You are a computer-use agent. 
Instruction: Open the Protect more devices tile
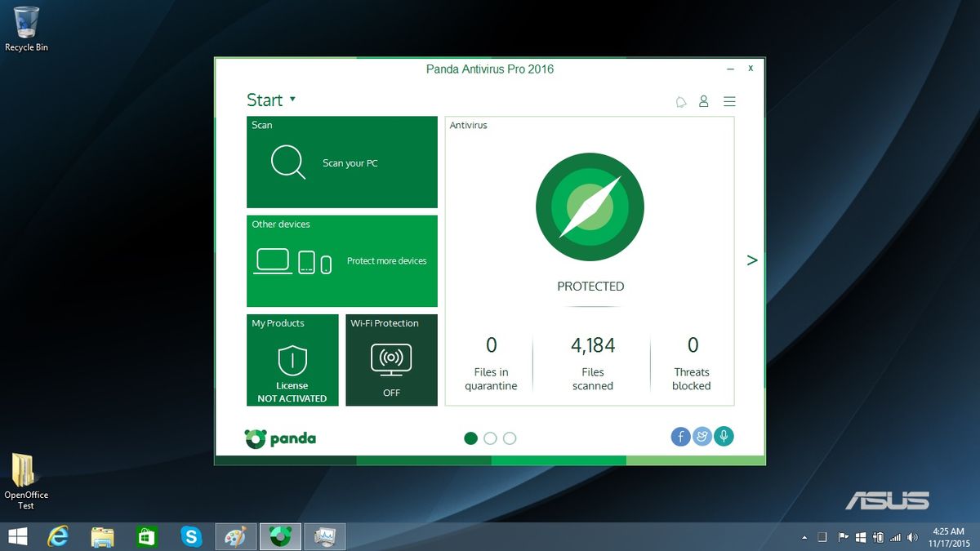tap(342, 260)
